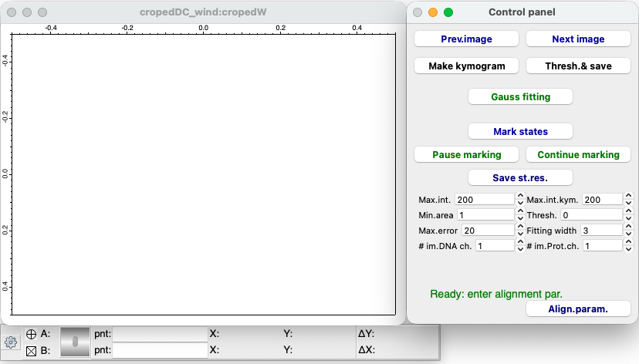Decrease the Thresh. value using stepper

tap(628, 218)
